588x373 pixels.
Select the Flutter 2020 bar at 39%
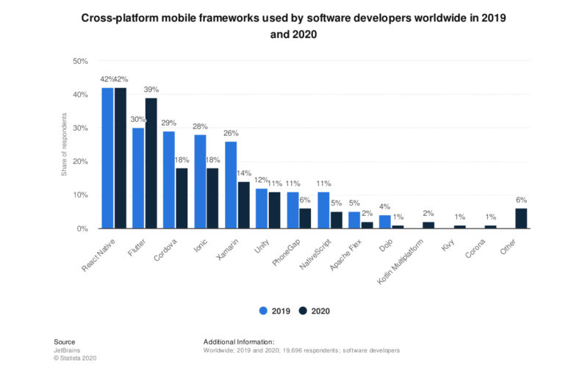coord(151,163)
